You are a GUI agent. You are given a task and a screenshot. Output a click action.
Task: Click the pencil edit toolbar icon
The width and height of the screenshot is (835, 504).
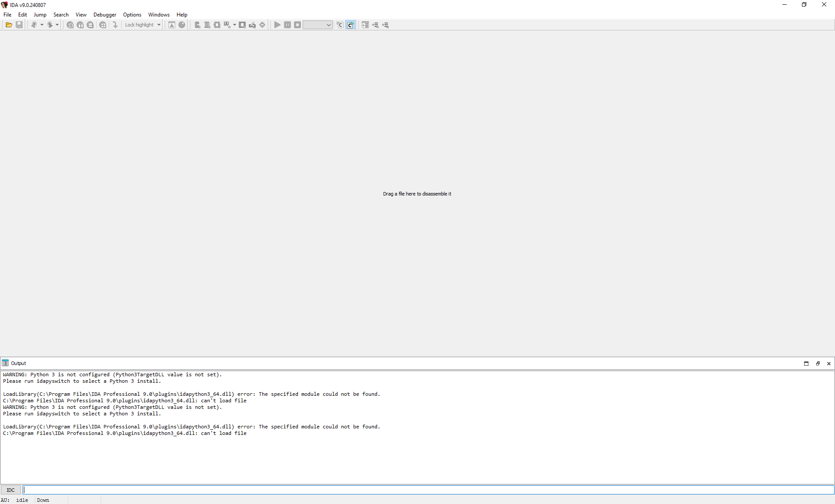(252, 25)
